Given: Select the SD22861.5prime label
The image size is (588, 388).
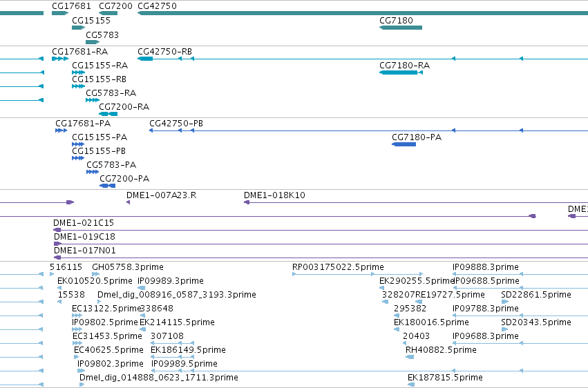Looking at the screenshot, I should 536,295.
